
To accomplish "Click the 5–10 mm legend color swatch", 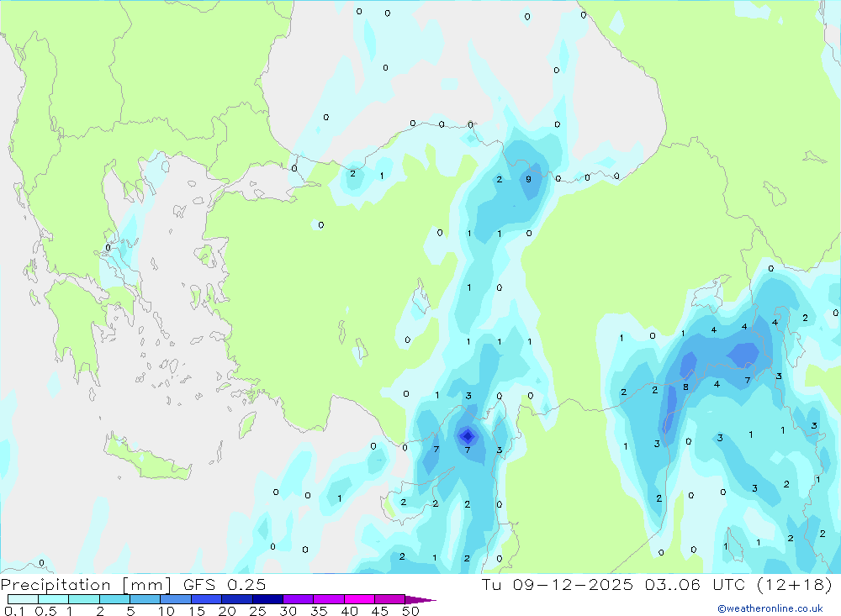I will point(145,599).
